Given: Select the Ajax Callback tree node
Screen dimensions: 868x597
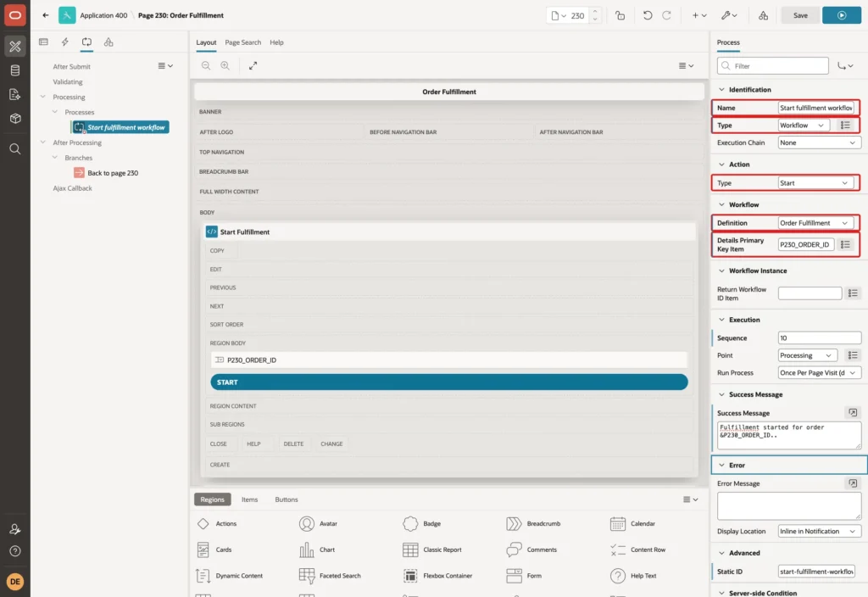Looking at the screenshot, I should point(73,188).
